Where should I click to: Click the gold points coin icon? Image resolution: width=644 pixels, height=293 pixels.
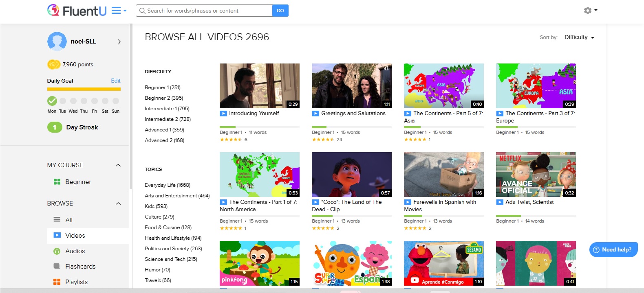point(53,64)
